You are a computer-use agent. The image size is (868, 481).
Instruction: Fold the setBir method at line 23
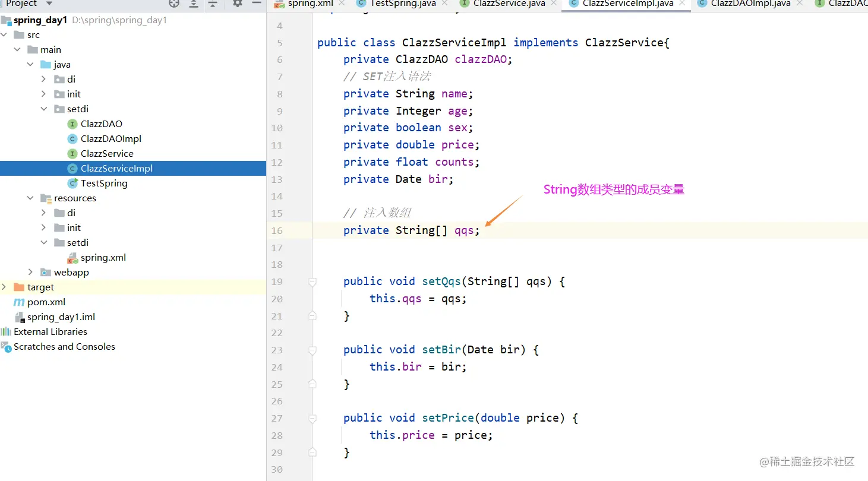click(313, 350)
